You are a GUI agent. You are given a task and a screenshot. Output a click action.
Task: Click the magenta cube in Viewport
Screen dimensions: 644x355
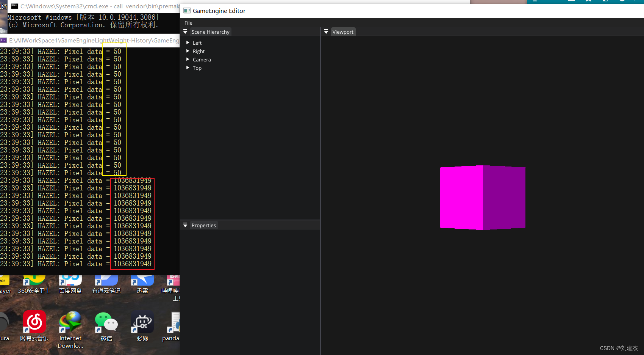click(x=483, y=197)
